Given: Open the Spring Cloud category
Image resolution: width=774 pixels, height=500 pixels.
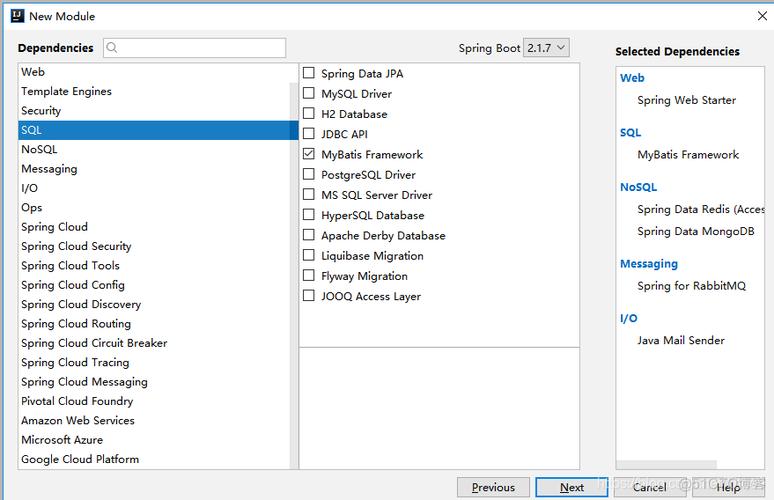Looking at the screenshot, I should [x=154, y=227].
